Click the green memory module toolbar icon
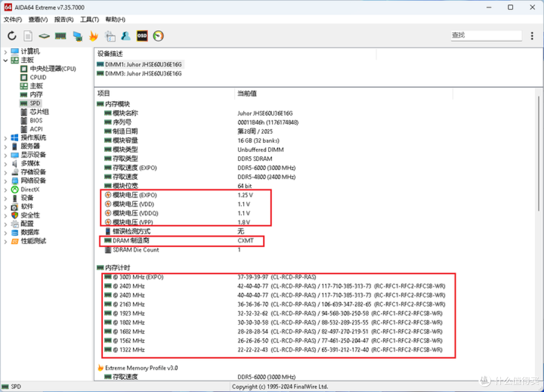This screenshot has width=544, height=392. pos(60,36)
